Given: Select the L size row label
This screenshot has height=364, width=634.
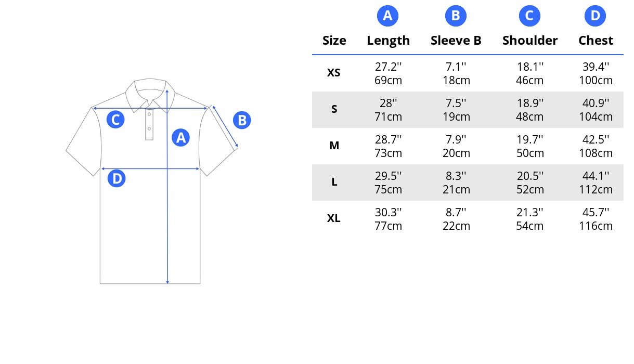Looking at the screenshot, I should (334, 182).
